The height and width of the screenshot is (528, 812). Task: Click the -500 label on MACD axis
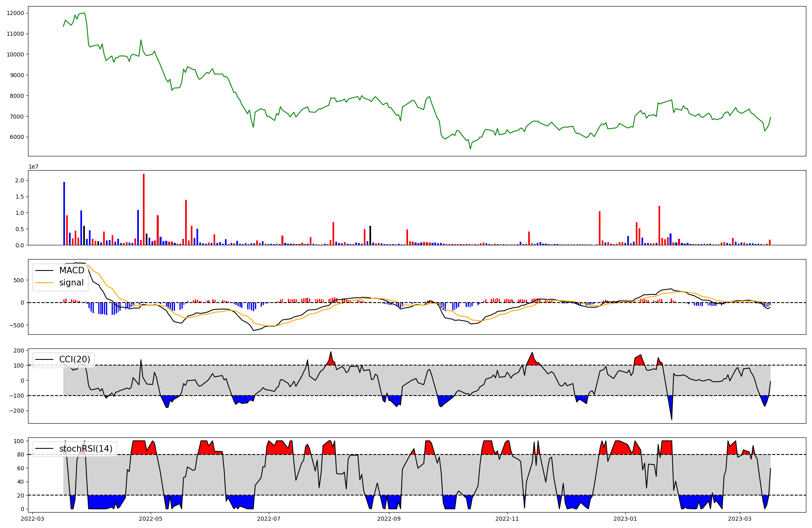coord(17,325)
